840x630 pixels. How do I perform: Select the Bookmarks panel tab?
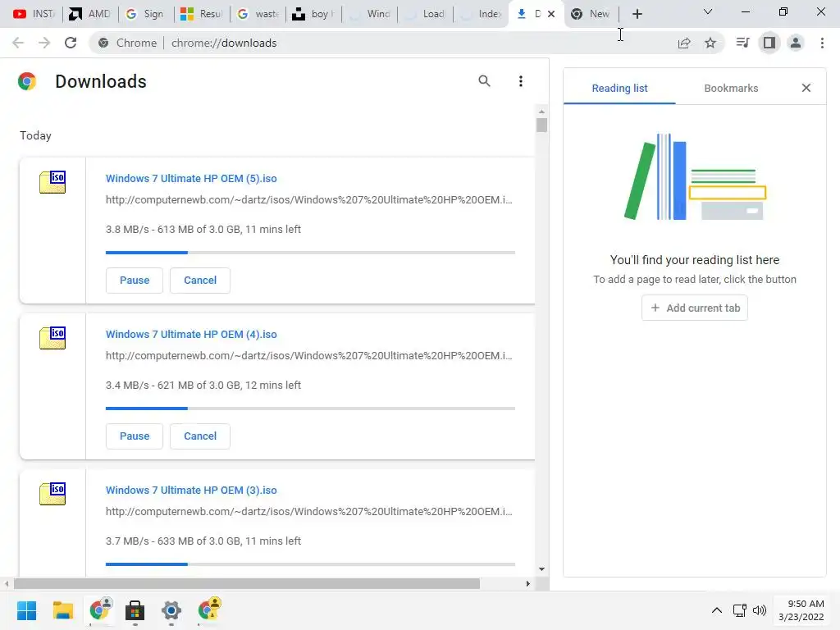click(x=731, y=88)
